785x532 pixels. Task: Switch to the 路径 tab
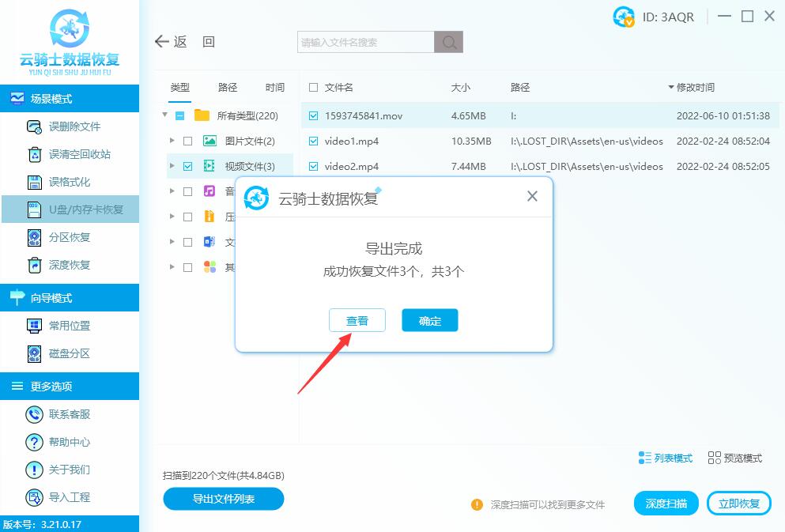(227, 88)
